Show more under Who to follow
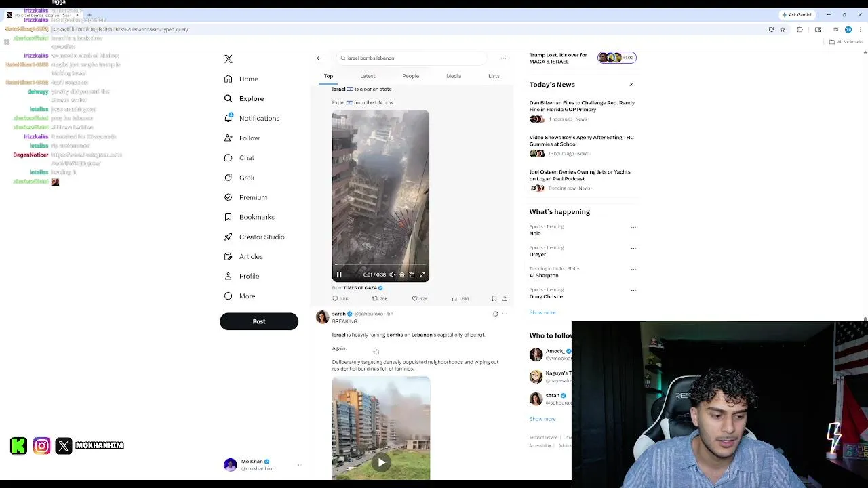Image resolution: width=868 pixels, height=488 pixels. point(542,419)
